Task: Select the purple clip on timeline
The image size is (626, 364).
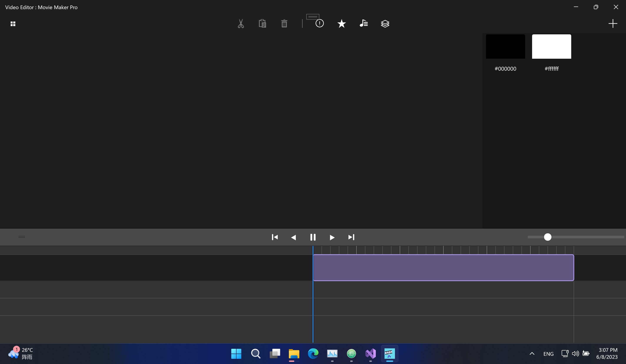Action: (x=443, y=268)
